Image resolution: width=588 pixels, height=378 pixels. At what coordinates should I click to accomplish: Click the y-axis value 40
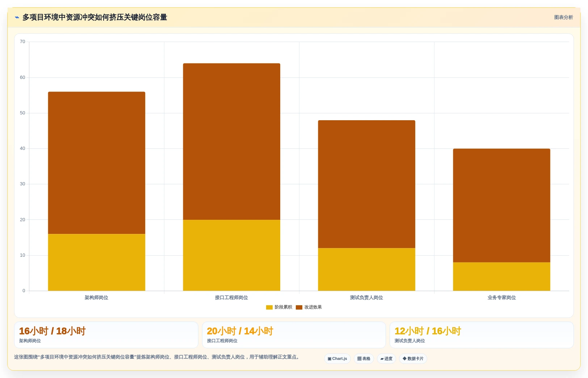click(x=22, y=148)
